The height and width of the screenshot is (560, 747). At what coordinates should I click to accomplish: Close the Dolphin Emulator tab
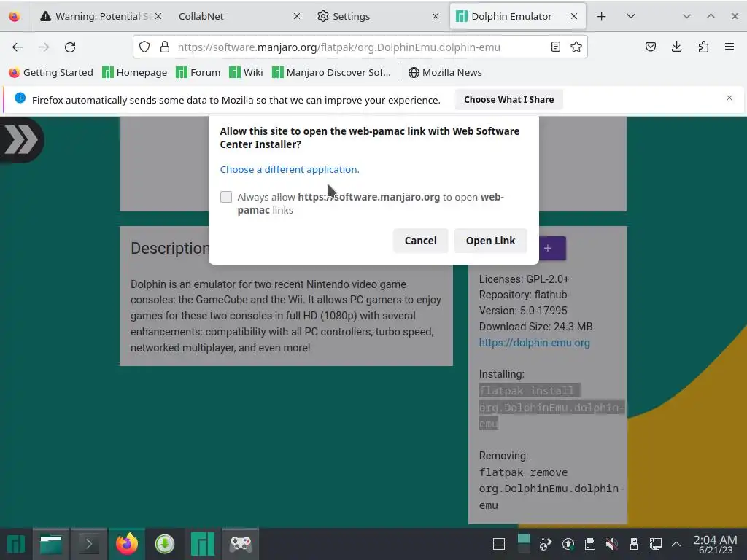574,16
